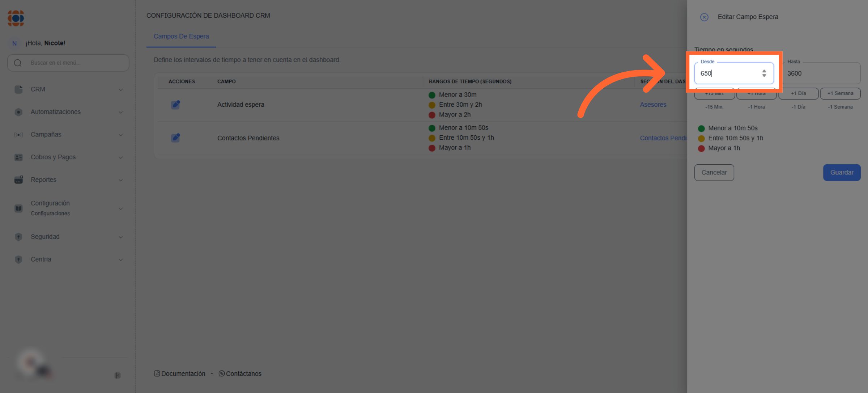Click the Hasta input field
Screen dimensions: 868x393
tap(821, 73)
